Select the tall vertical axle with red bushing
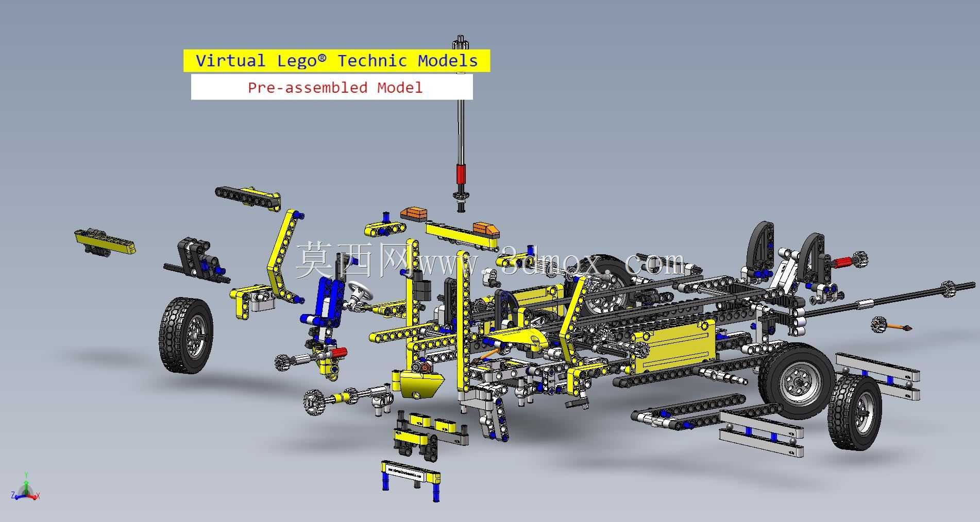 [461, 124]
